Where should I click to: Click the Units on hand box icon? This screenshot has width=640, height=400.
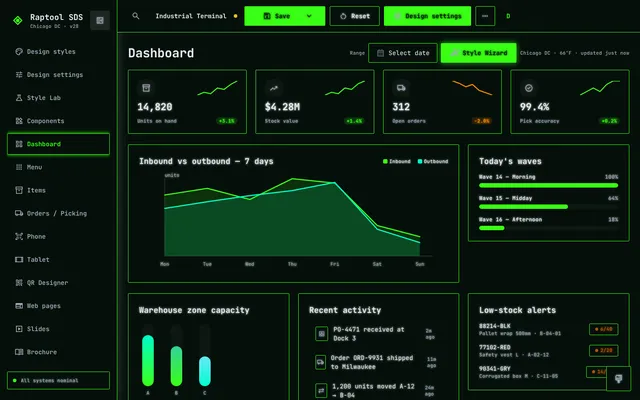tap(146, 88)
